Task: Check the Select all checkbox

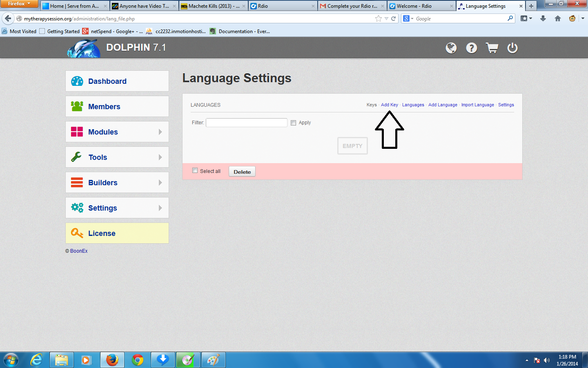Action: click(195, 171)
